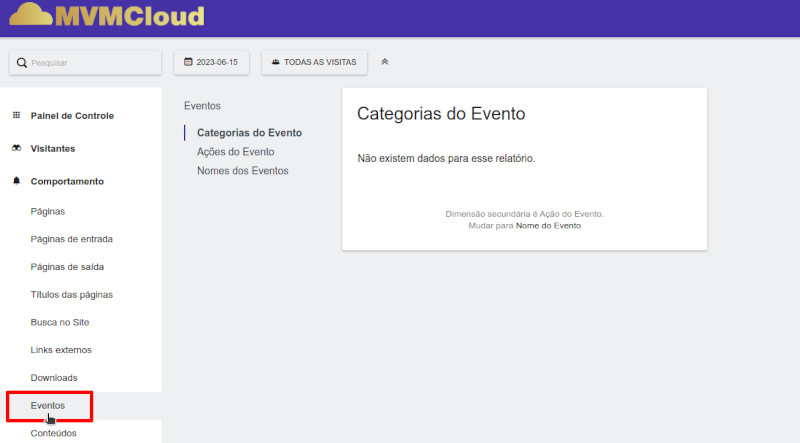Open Painel de Controle menu
The height and width of the screenshot is (443, 800).
[x=72, y=115]
